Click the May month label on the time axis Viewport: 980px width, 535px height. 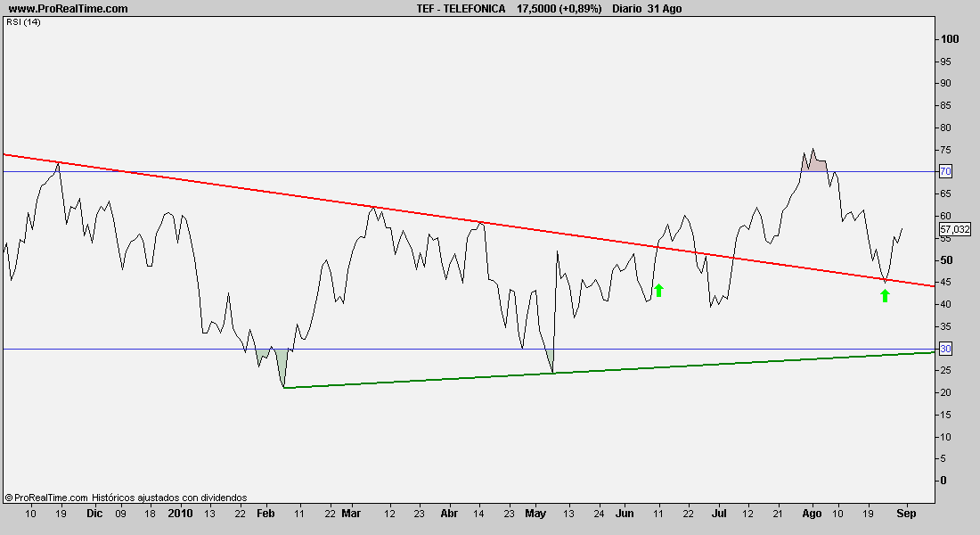coord(535,513)
